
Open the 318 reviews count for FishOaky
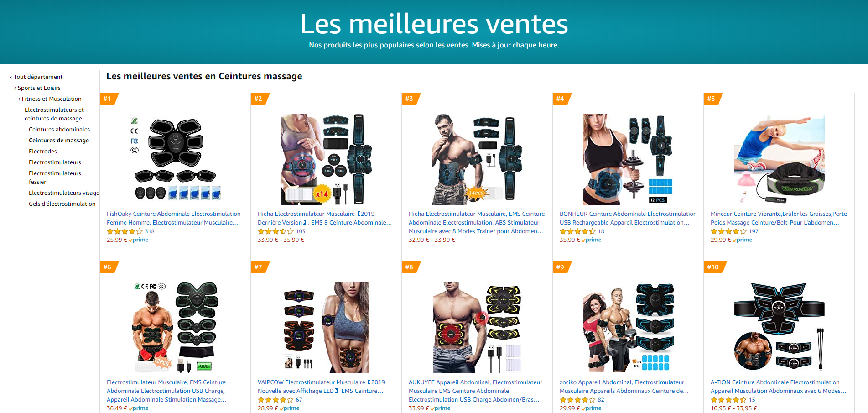tap(150, 231)
